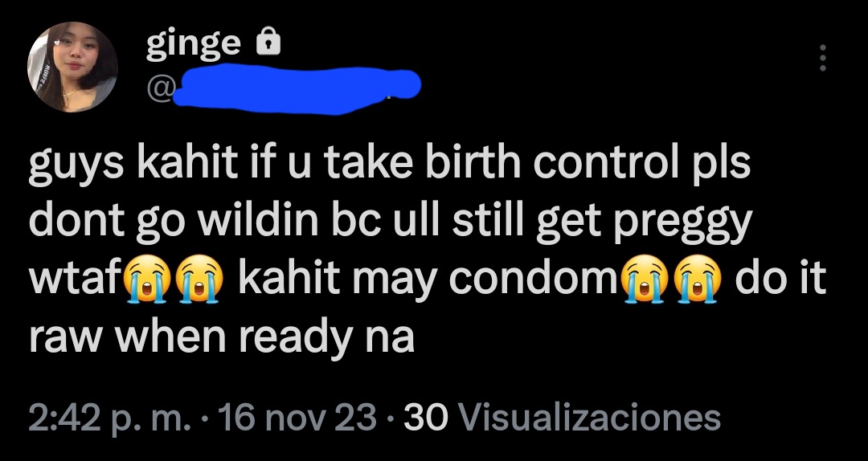Click the display name ginge

(193, 44)
